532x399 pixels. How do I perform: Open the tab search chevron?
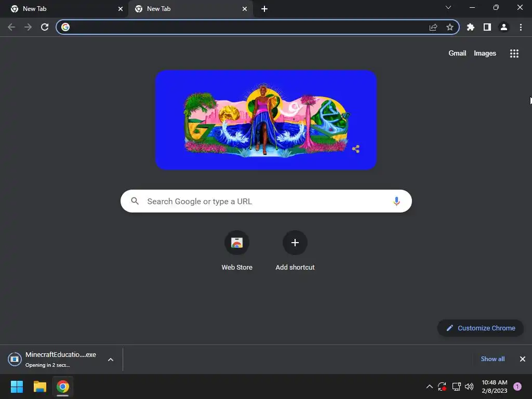coord(448,7)
